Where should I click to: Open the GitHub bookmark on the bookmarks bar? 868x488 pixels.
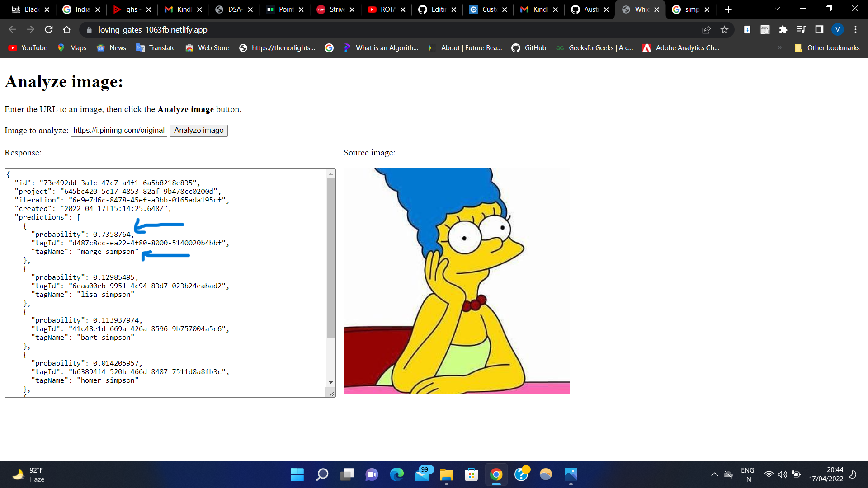coord(529,47)
